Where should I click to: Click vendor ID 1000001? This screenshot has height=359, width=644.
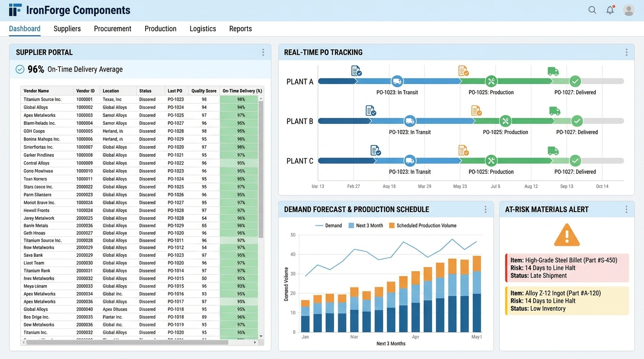(x=85, y=100)
